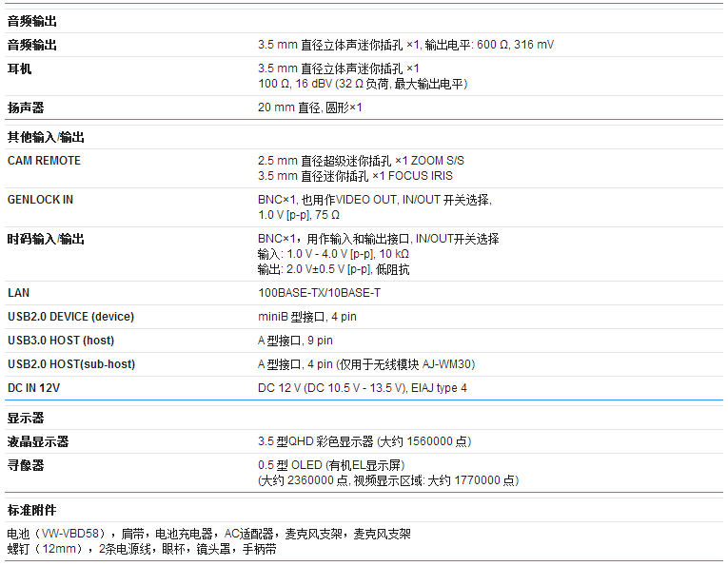Select the CAM REMOTE label
This screenshot has height=566, width=728.
click(44, 161)
